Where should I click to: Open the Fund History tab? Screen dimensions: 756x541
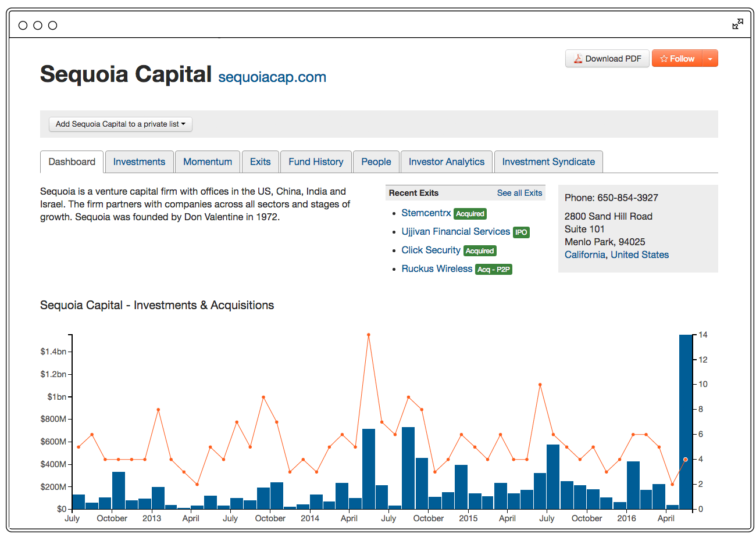pos(316,162)
